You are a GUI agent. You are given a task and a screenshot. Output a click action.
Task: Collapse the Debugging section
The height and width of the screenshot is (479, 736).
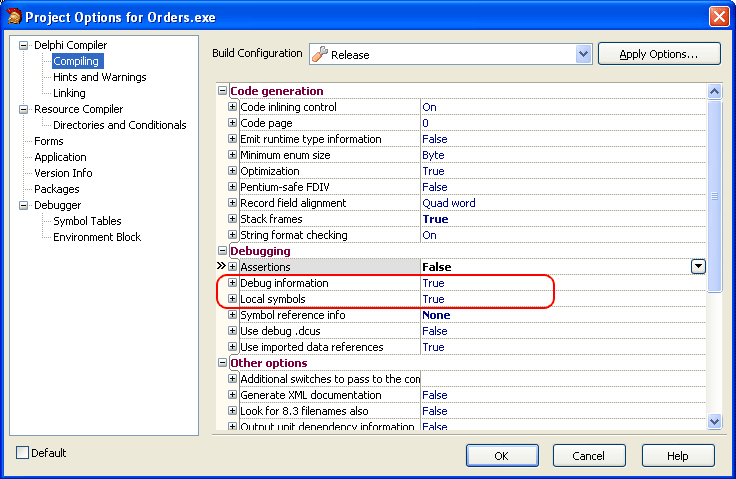223,251
